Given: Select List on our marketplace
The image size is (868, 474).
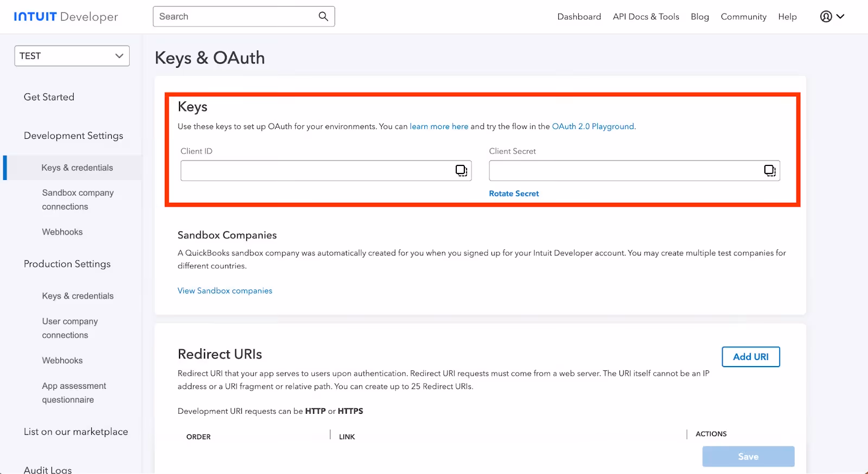Looking at the screenshot, I should (x=76, y=432).
